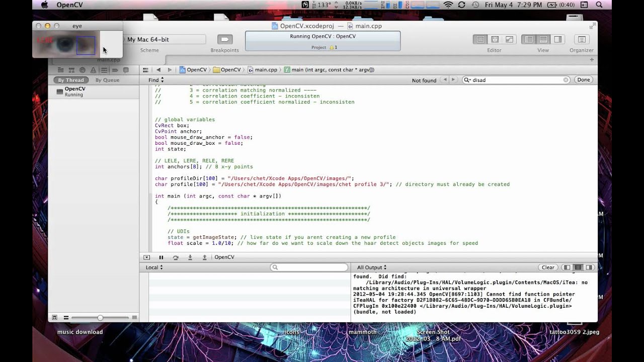Click the crashed-thread filter icon at navigator bottom
Viewport: 644px width, 362px height.
tap(54, 318)
